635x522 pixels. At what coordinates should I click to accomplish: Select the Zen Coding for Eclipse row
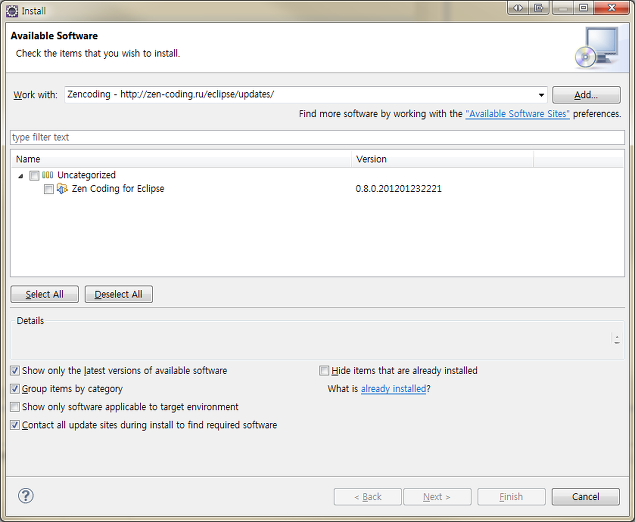[318, 189]
